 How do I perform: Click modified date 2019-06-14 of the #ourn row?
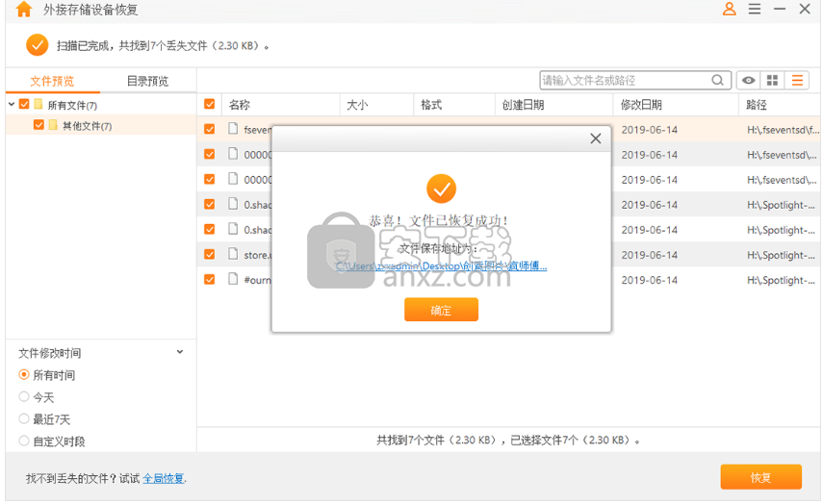[650, 280]
